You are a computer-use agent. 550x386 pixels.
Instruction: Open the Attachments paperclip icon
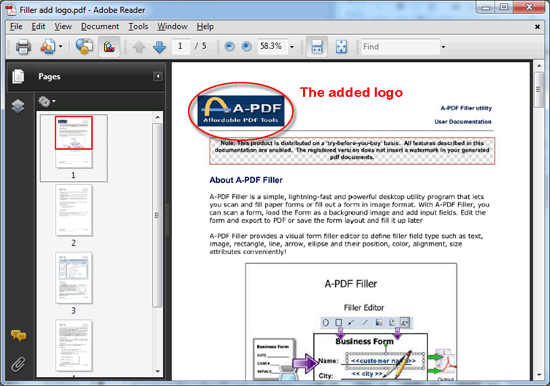(x=18, y=364)
